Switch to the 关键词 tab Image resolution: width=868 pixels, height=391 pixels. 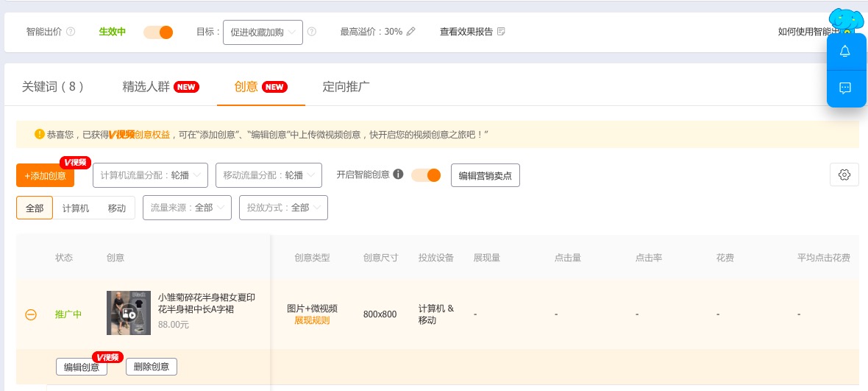coord(52,86)
